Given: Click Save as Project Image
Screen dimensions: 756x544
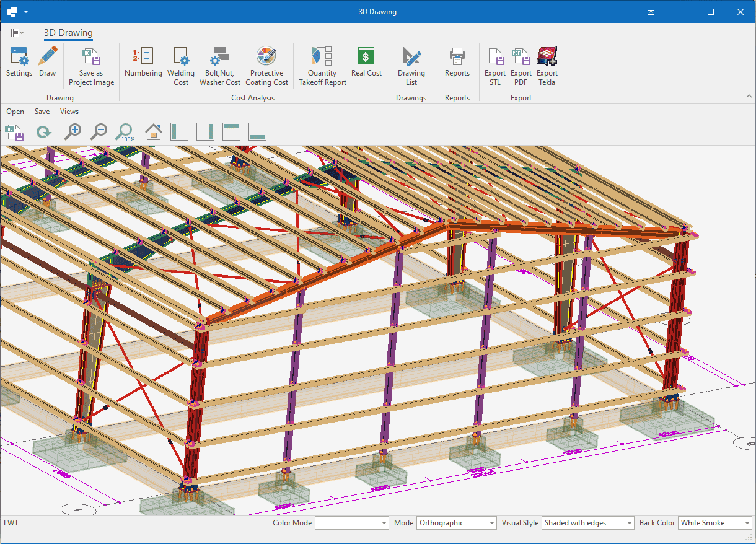Looking at the screenshot, I should click(91, 66).
